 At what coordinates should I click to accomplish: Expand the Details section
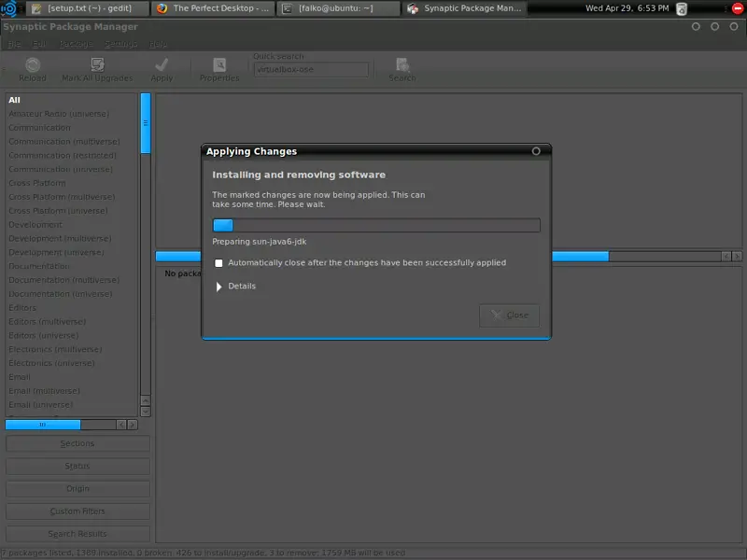point(218,287)
